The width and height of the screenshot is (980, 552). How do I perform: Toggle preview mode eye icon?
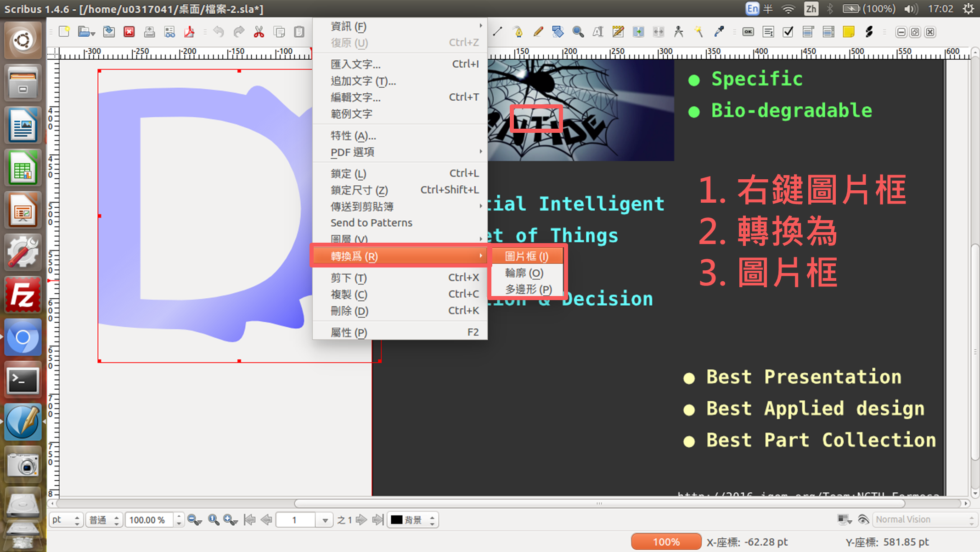863,519
